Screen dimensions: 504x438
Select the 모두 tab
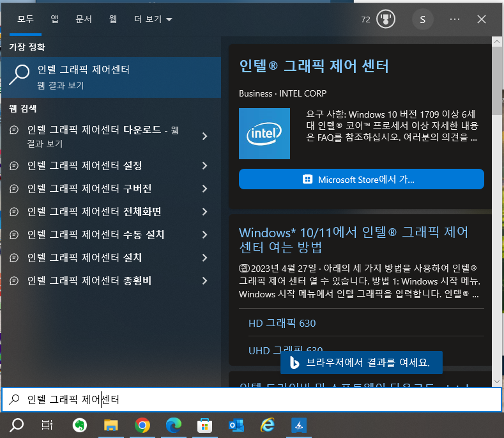[x=26, y=19]
